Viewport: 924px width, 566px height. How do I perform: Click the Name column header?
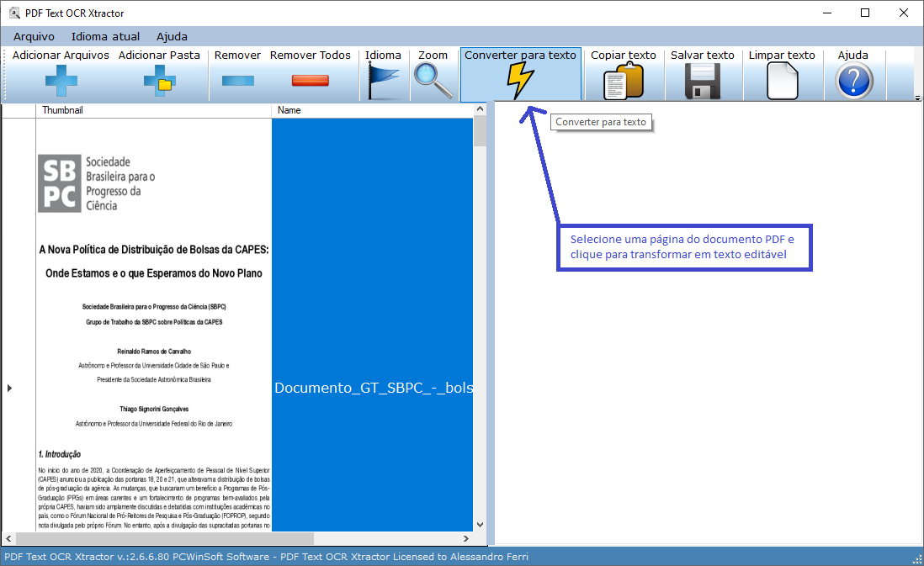(287, 109)
